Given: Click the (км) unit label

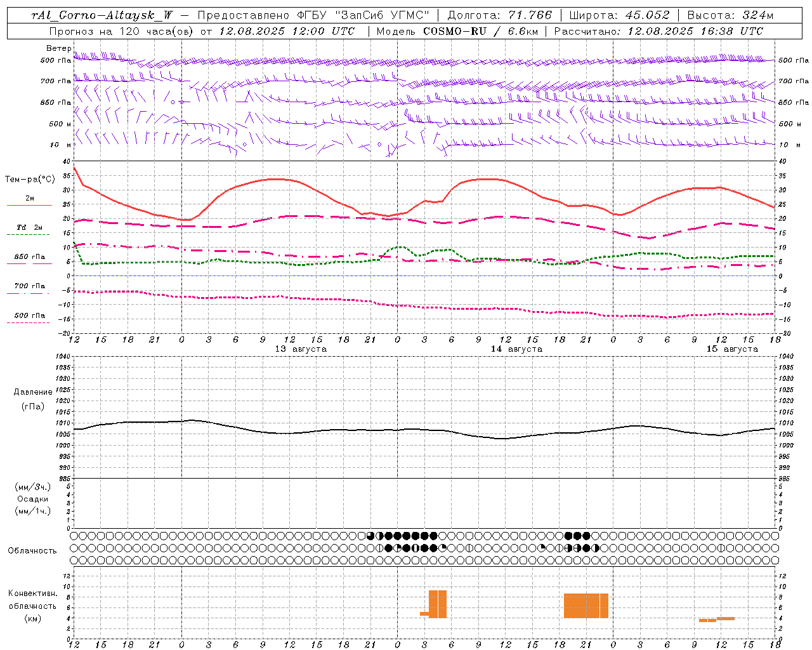Looking at the screenshot, I should (33, 618).
